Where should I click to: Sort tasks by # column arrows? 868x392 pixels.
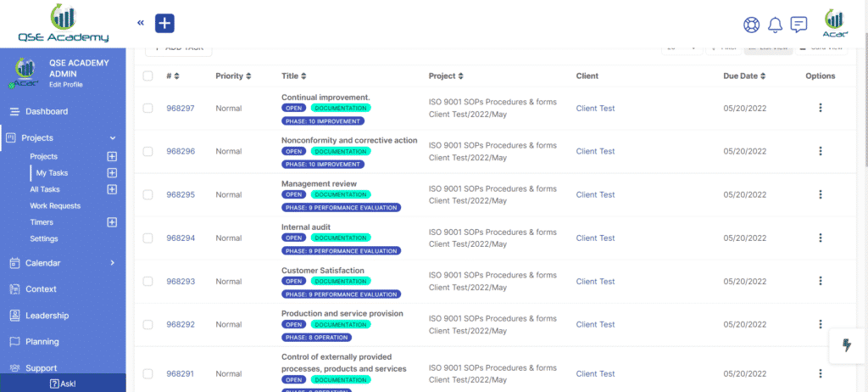[x=176, y=76]
